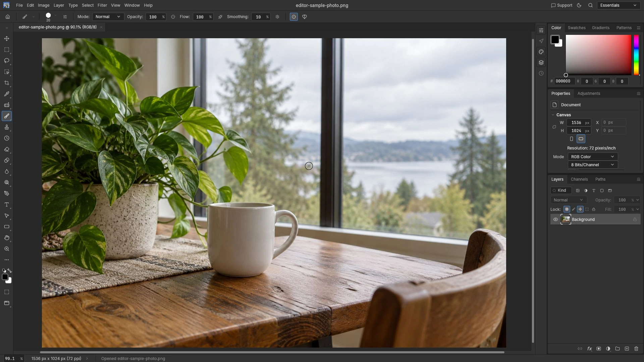Open the RGB Color mode dropdown

(x=593, y=157)
